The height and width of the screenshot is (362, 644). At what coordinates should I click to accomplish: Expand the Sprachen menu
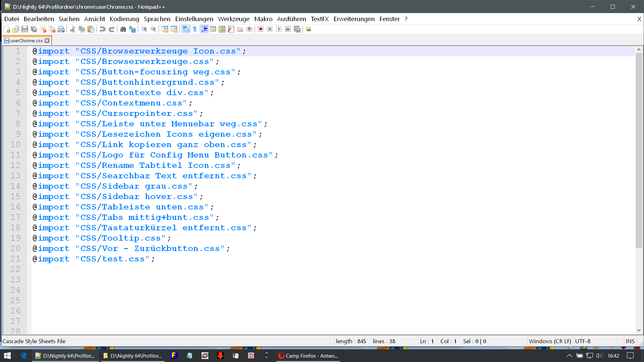(x=157, y=19)
